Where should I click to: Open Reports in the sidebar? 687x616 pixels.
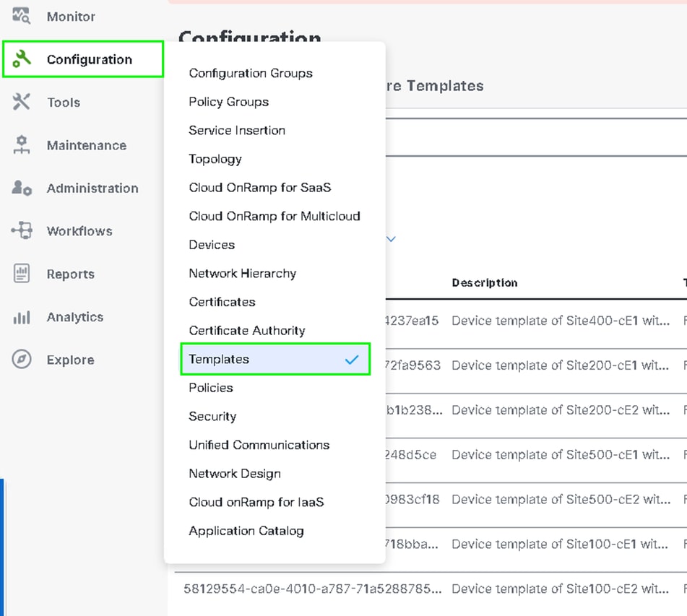[71, 274]
